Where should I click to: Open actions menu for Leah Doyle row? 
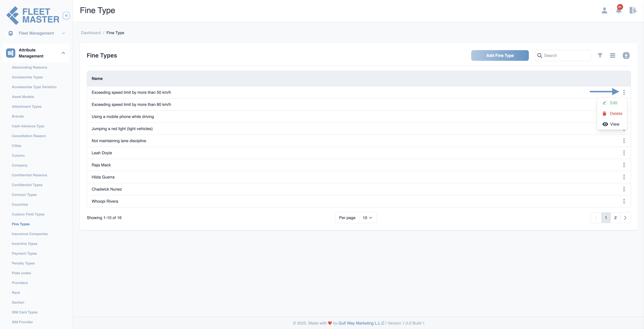(x=624, y=153)
